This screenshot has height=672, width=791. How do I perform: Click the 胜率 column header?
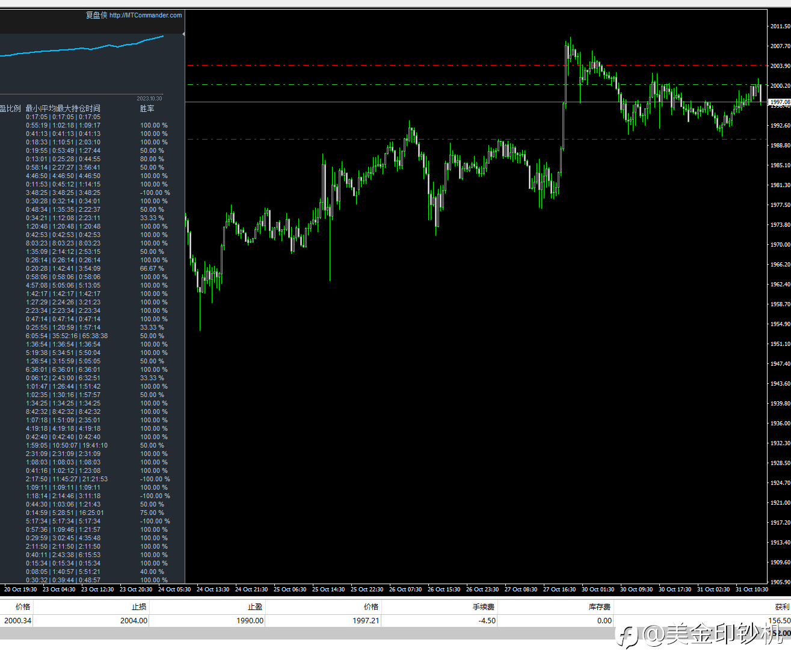[147, 108]
